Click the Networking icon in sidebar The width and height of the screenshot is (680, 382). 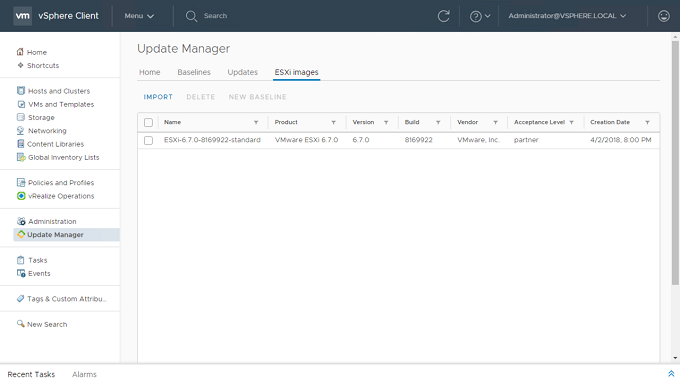pyautogui.click(x=20, y=131)
